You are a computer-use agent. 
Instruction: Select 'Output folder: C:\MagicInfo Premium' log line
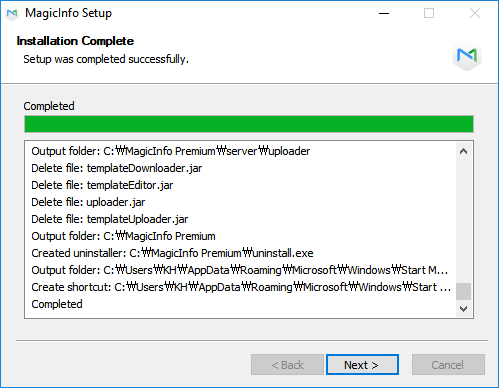pos(123,236)
